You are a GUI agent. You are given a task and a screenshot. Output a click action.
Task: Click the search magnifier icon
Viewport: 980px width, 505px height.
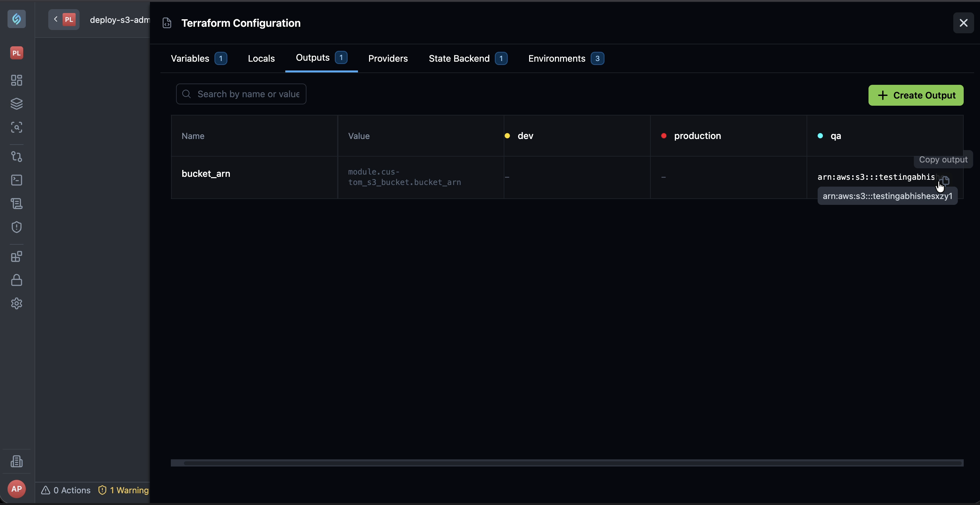pyautogui.click(x=186, y=94)
